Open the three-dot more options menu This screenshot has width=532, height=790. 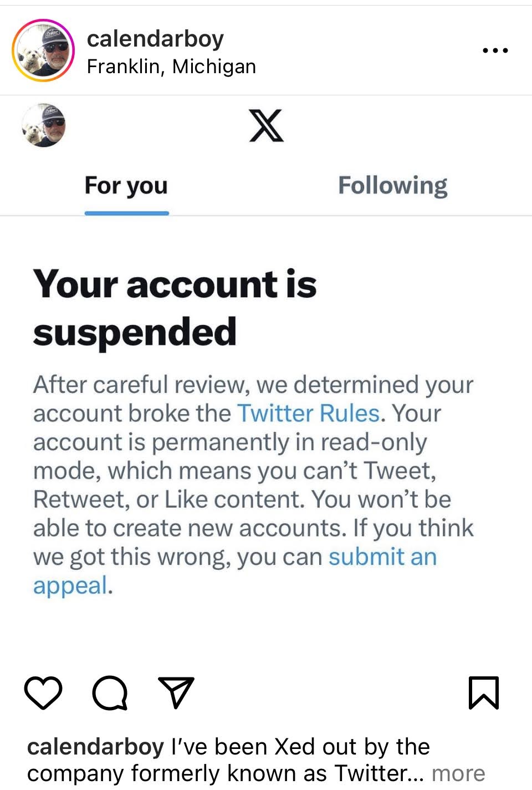click(495, 50)
